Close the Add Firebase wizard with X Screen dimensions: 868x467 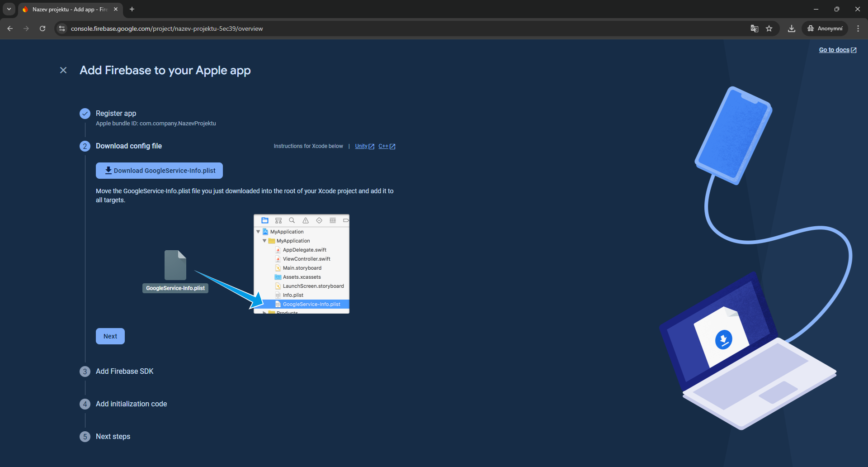click(x=63, y=70)
